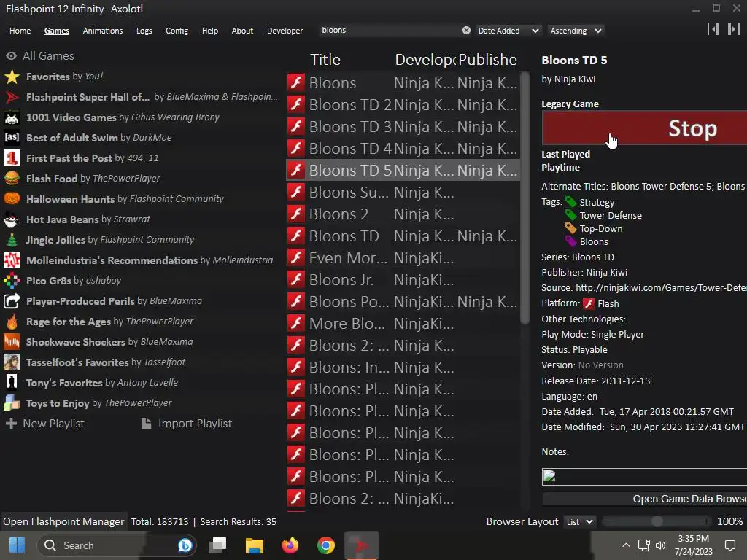This screenshot has height=560, width=747.
Task: Open the Browser Layout List dropdown
Action: (x=579, y=522)
